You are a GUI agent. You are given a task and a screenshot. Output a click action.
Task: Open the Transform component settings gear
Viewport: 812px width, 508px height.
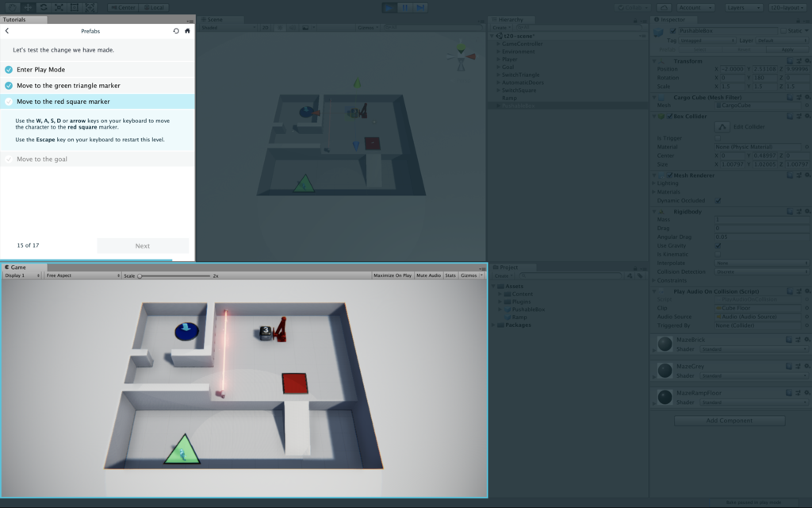[x=807, y=60]
